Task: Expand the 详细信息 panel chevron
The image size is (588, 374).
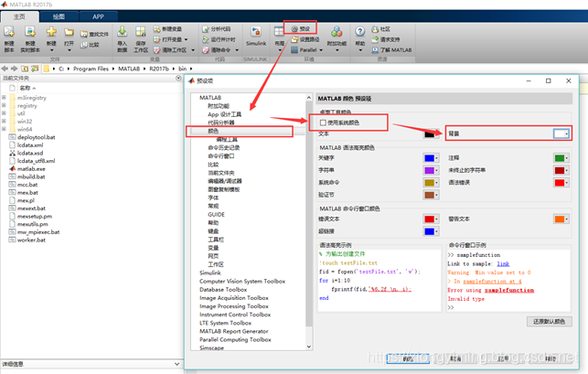Action: 177,364
